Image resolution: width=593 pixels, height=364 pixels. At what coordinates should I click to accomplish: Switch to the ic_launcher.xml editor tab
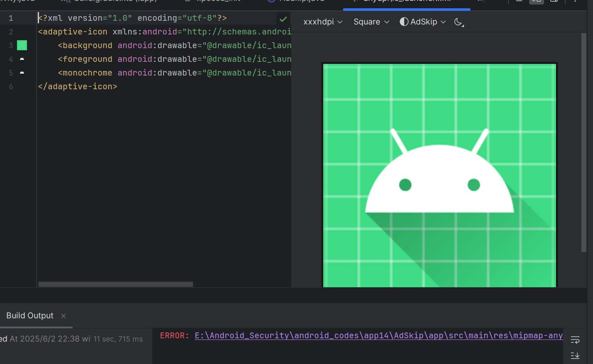tap(407, 1)
